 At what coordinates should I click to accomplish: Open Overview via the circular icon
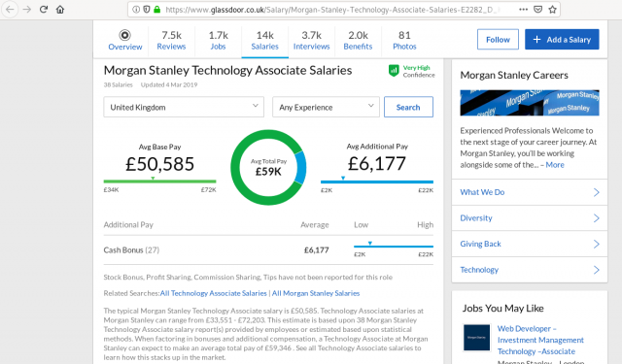(x=125, y=35)
